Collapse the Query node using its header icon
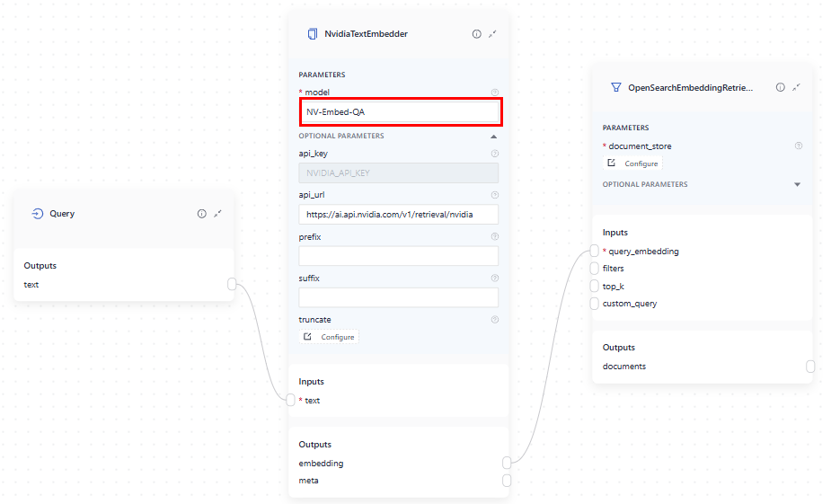The height and width of the screenshot is (504, 831). pos(218,214)
